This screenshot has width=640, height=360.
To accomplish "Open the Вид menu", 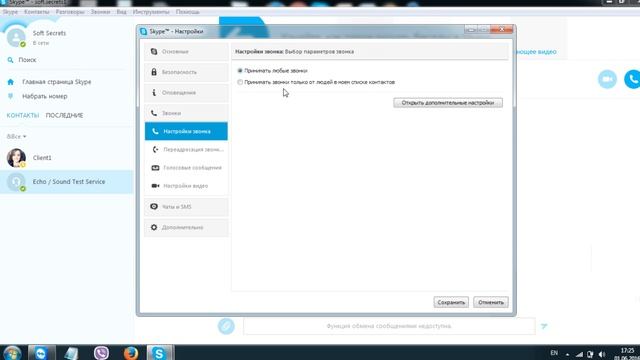I will click(121, 12).
